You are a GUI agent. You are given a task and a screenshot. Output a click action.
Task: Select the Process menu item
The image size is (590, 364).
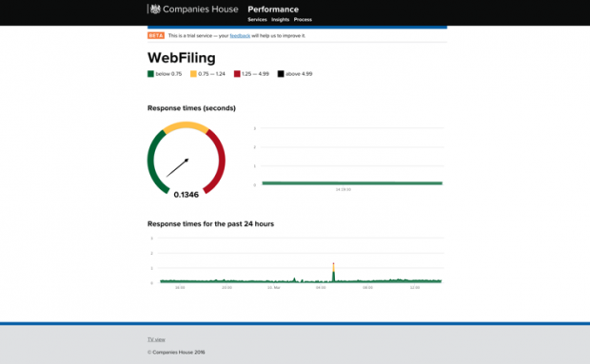(x=303, y=20)
